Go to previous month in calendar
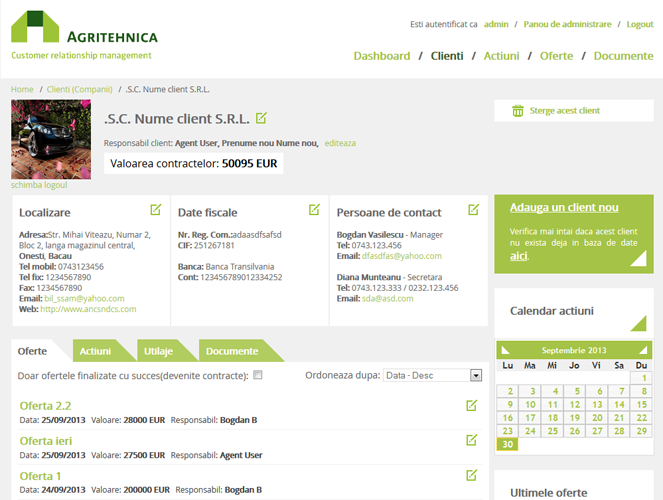663x500 pixels. (x=505, y=350)
